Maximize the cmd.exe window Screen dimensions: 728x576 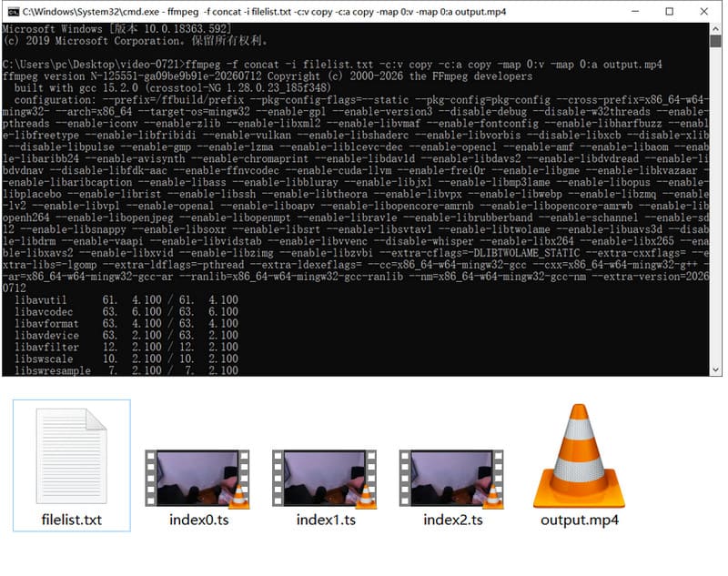[x=670, y=12]
